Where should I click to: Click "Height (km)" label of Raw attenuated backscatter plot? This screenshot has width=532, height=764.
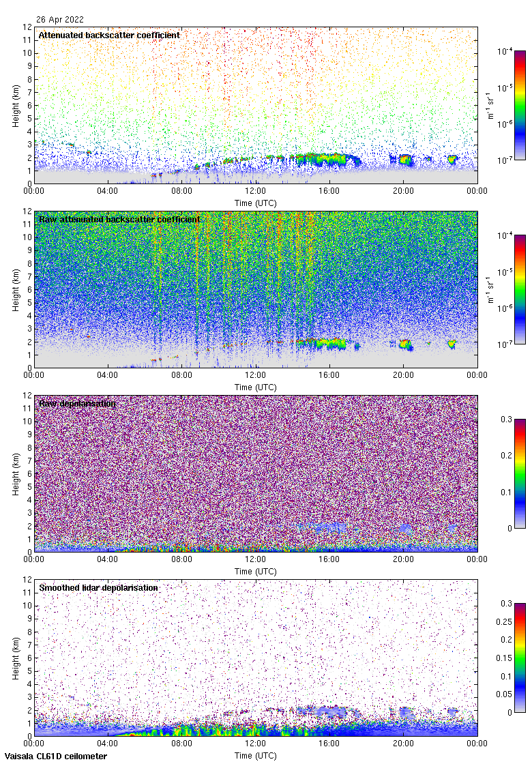(x=16, y=290)
